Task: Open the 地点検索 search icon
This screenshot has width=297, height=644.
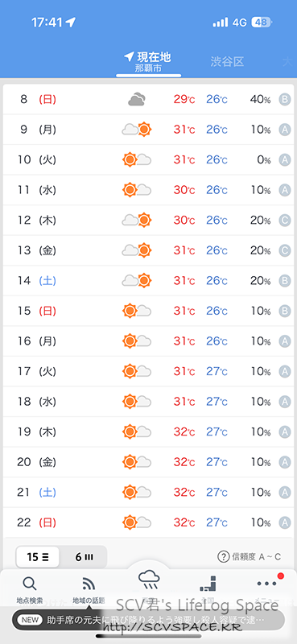Action: (x=30, y=584)
